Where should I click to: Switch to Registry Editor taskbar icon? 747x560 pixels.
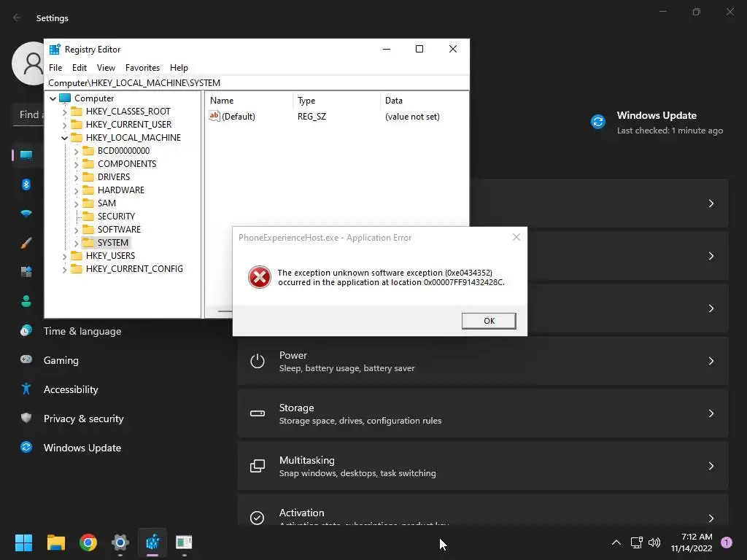pos(152,542)
